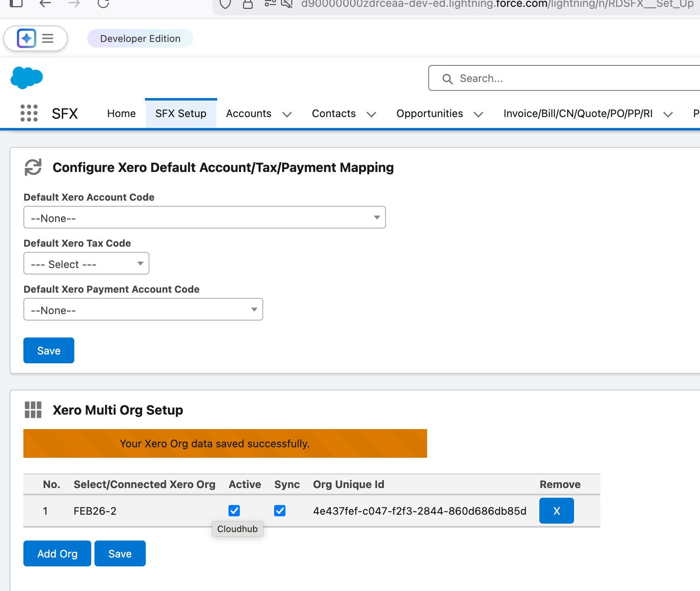Uncheck the Active checkbox for FEB26-2
The height and width of the screenshot is (591, 700).
[x=234, y=511]
